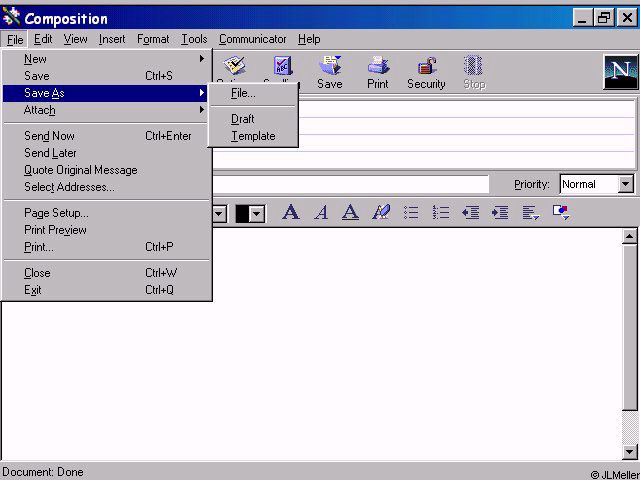Click the increase indent icon
The height and width of the screenshot is (480, 640).
click(500, 212)
